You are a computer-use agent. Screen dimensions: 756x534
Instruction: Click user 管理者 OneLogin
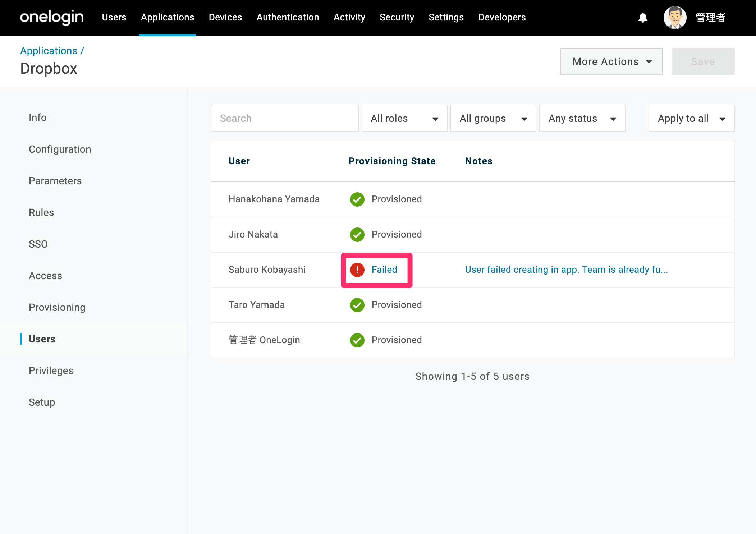coord(264,340)
